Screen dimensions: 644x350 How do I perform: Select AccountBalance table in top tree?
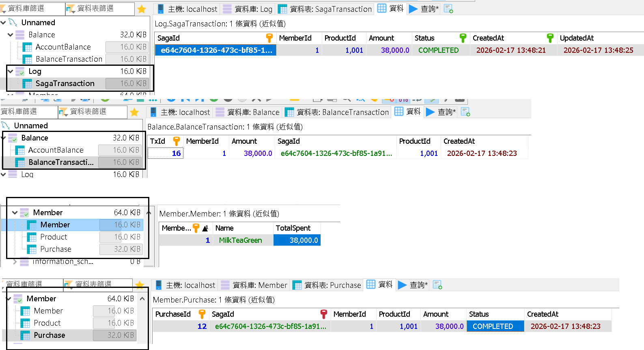click(63, 47)
